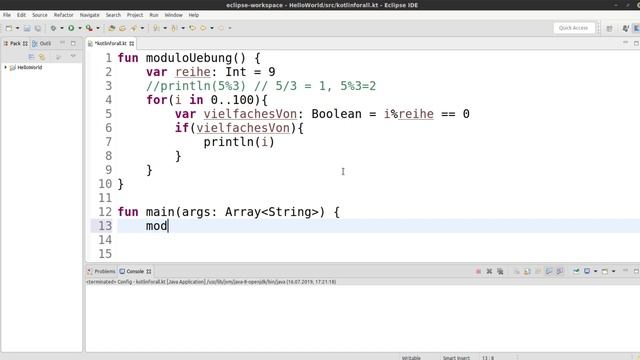This screenshot has width=640, height=360.
Task: Expand the HelloWorld project tree node
Action: coord(6,67)
